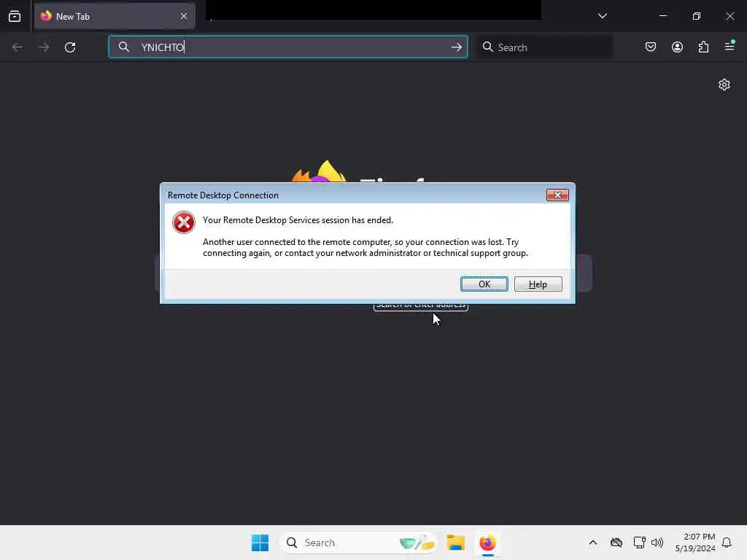This screenshot has width=747, height=560.
Task: Open the Firefox application menu
Action: 729,46
